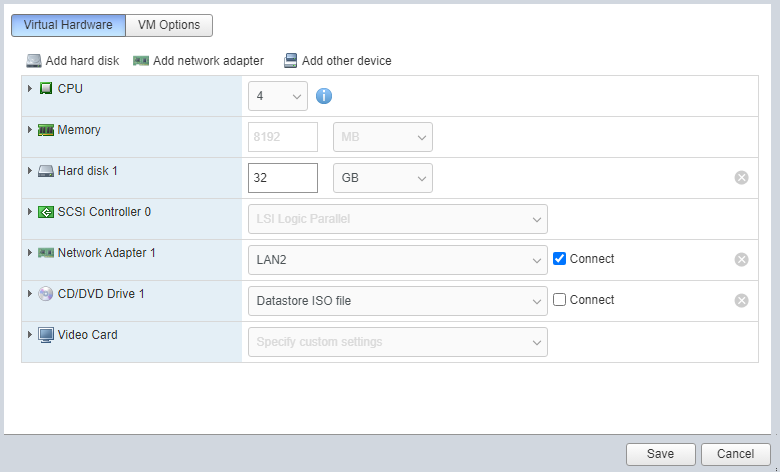Image resolution: width=780 pixels, height=472 pixels.
Task: Open the LAN2 network dropdown
Action: (x=398, y=260)
